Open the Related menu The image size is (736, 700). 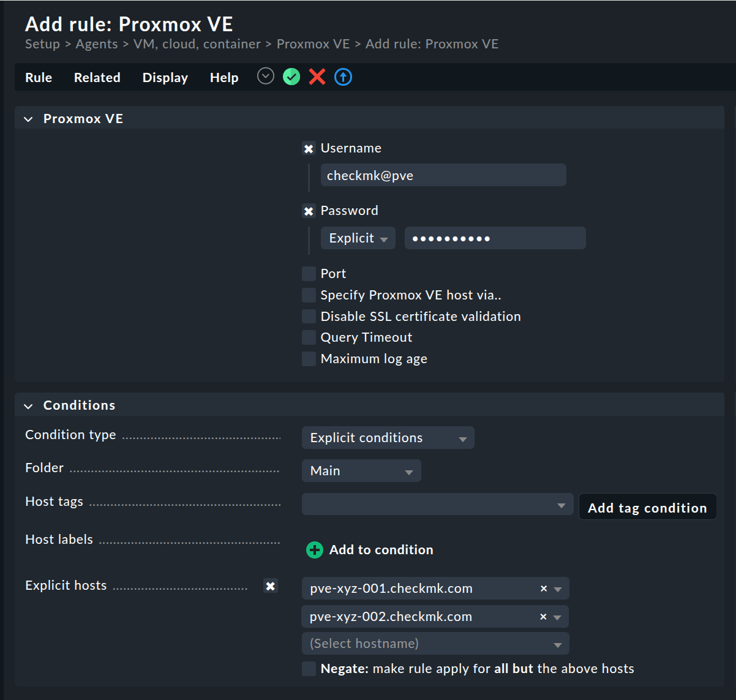click(97, 78)
